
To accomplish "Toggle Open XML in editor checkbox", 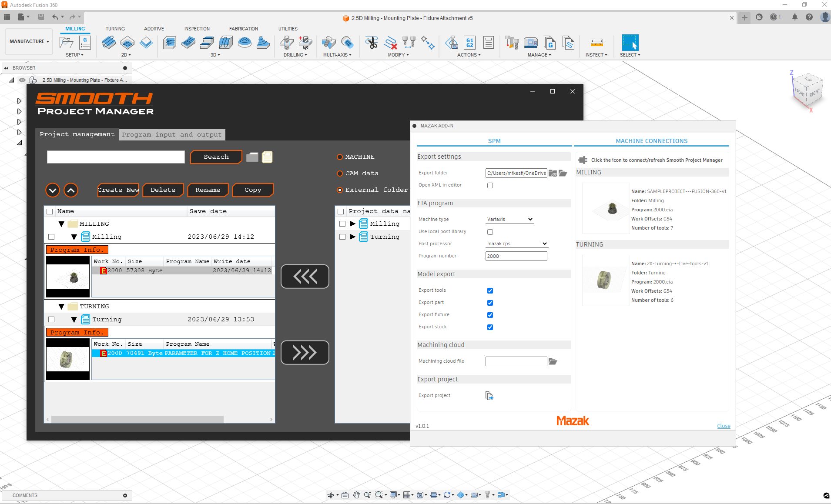I will [490, 185].
